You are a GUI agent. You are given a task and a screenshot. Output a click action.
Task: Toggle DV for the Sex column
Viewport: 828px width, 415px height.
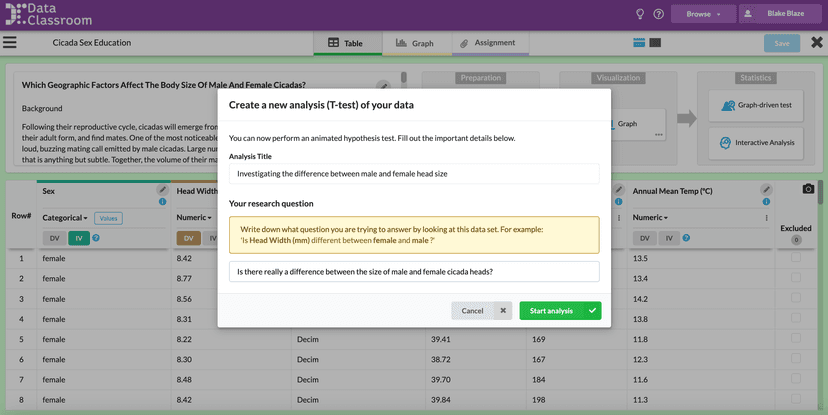[54, 238]
